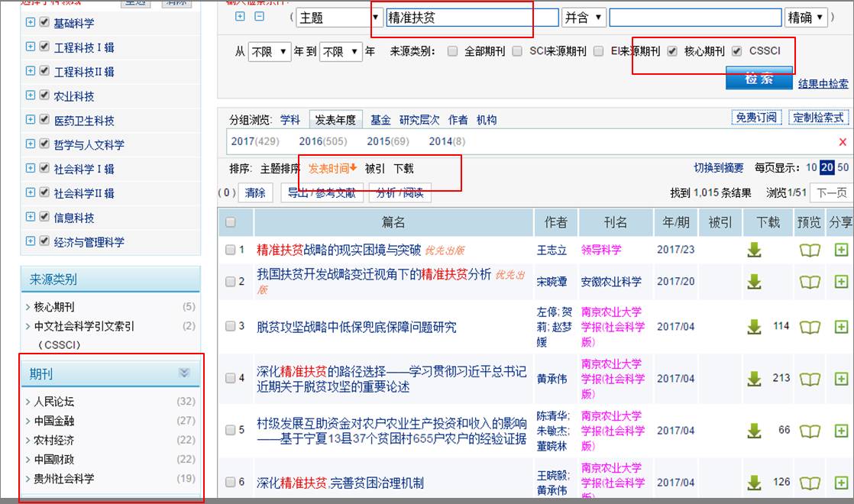Filter by journal 人民论坛
Screen dimensions: 854x504
[54, 402]
